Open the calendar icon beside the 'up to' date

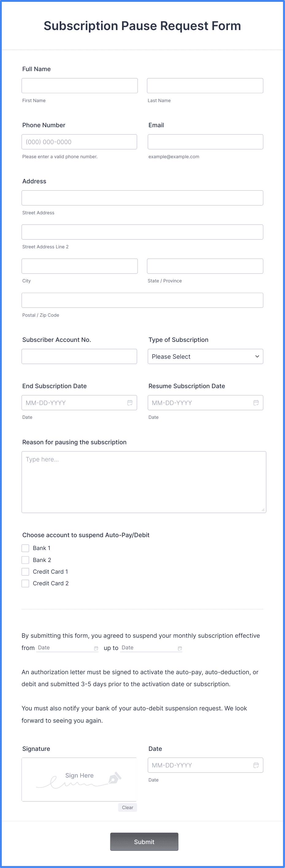(x=180, y=647)
